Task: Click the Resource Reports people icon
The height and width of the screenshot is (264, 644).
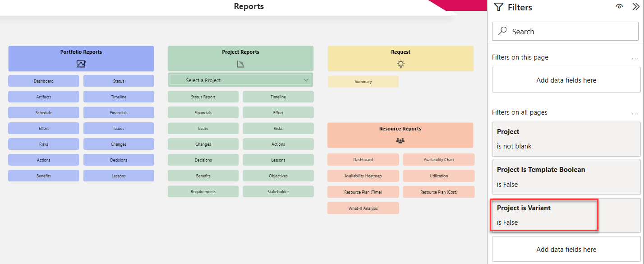Action: click(x=400, y=140)
